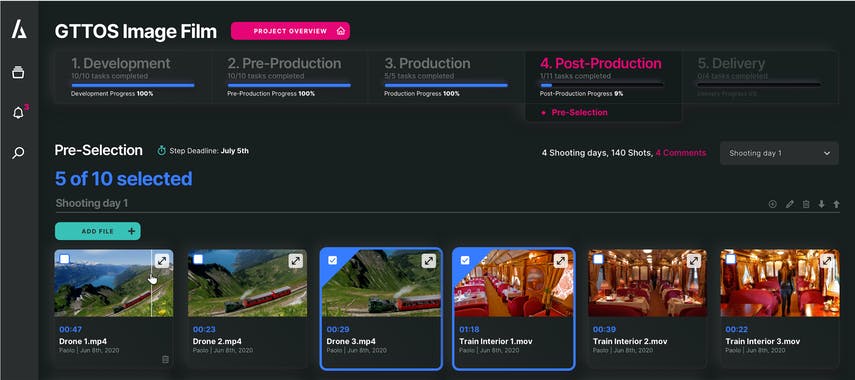Edit Shooting day 1 with pencil icon
This screenshot has height=380, width=855.
click(x=789, y=204)
